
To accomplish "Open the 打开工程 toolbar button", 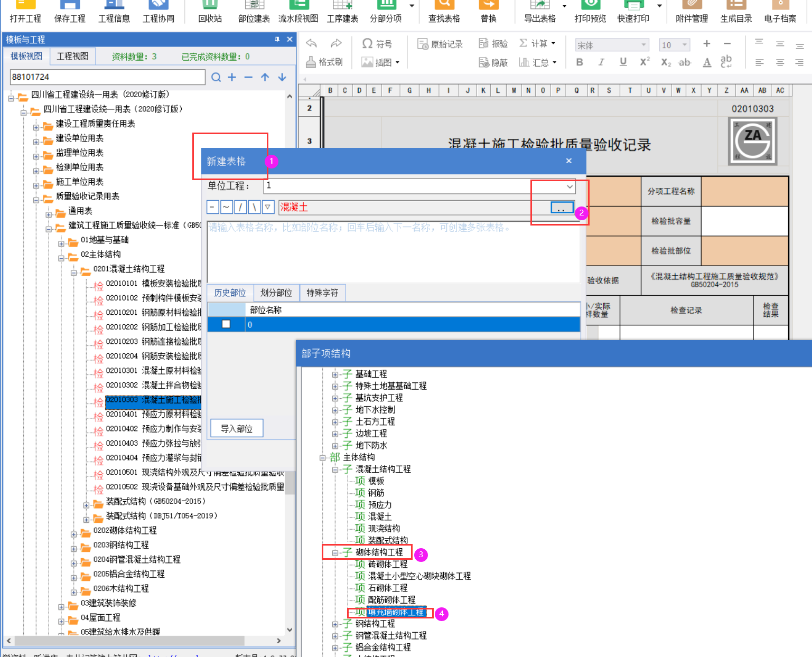I will (x=25, y=12).
